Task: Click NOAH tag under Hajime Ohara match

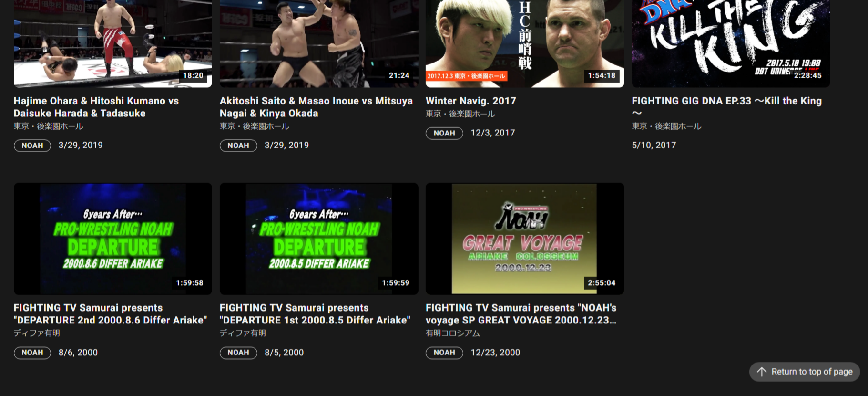Action: [x=32, y=146]
